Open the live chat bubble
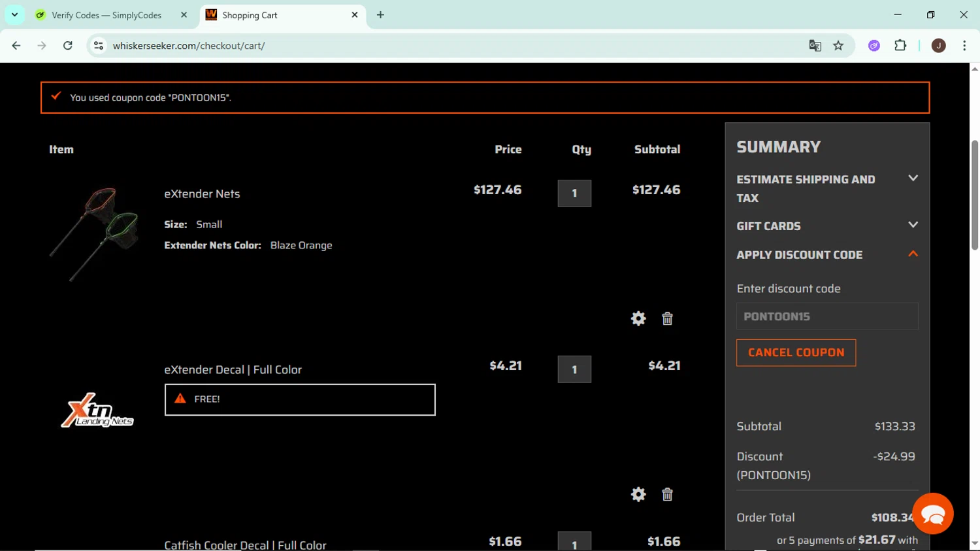This screenshot has width=980, height=551. click(933, 514)
